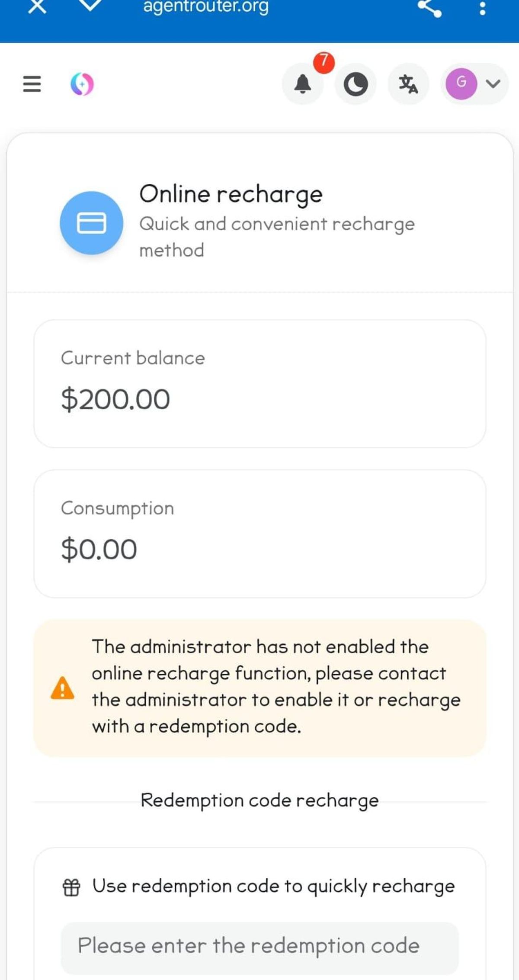Tap the Online recharge heading

(231, 194)
